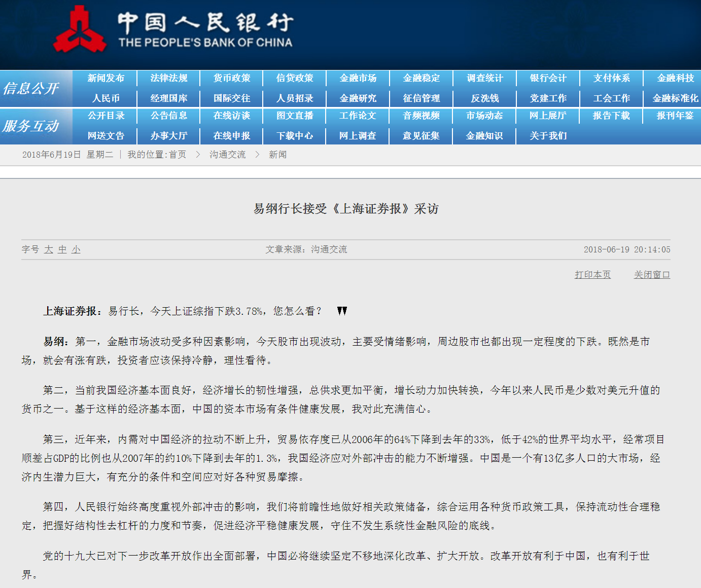This screenshot has width=701, height=588.
Task: Click 打印本页 link
Action: click(x=592, y=275)
